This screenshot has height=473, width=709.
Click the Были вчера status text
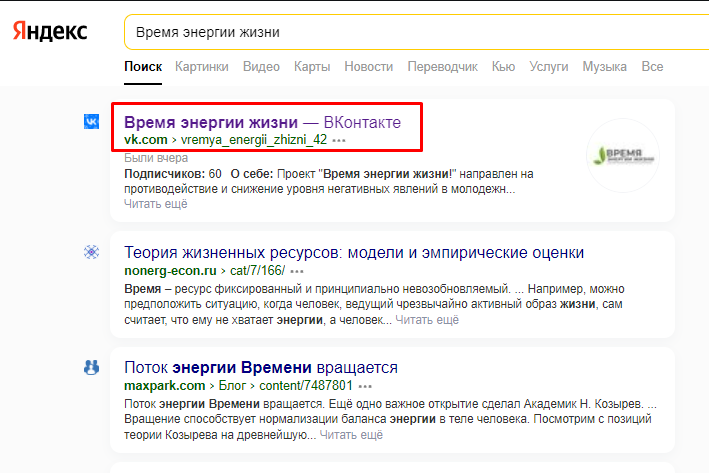click(156, 158)
